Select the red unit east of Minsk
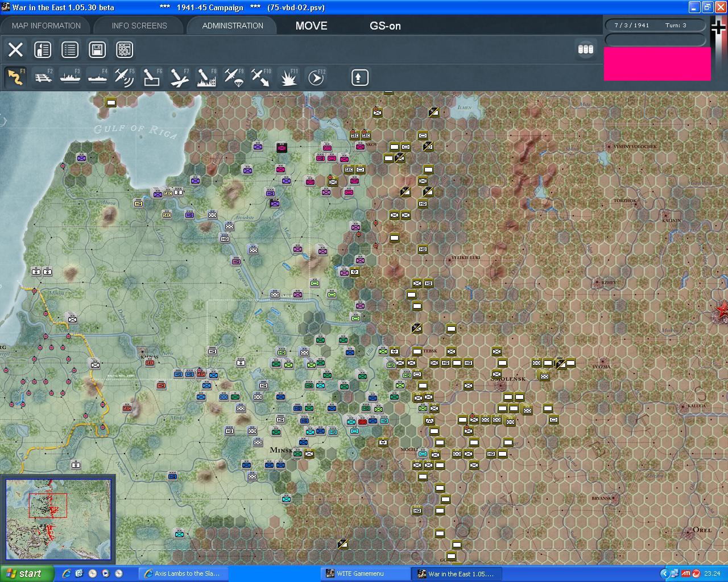 [x=362, y=421]
